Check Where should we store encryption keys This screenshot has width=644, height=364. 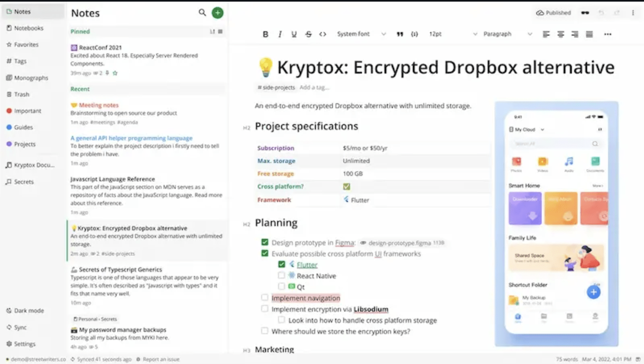point(264,331)
